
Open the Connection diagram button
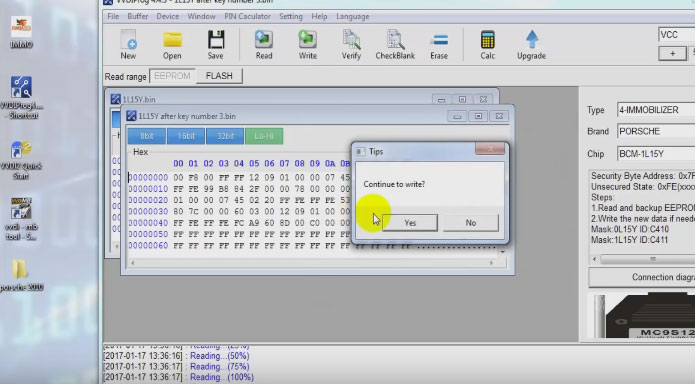(642, 277)
